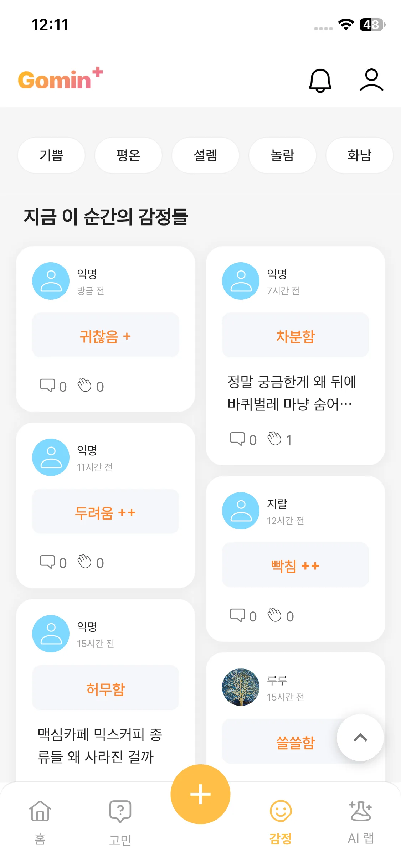The height and width of the screenshot is (868, 401).
Task: Open the user profile icon
Action: [x=371, y=80]
